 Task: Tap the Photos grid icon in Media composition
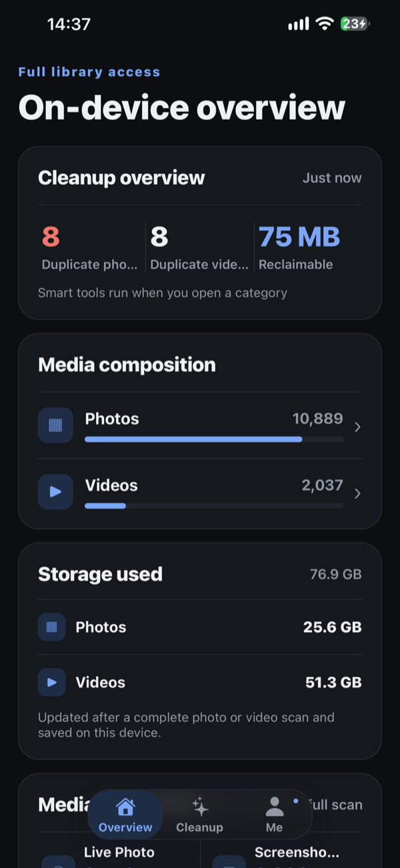pos(55,425)
